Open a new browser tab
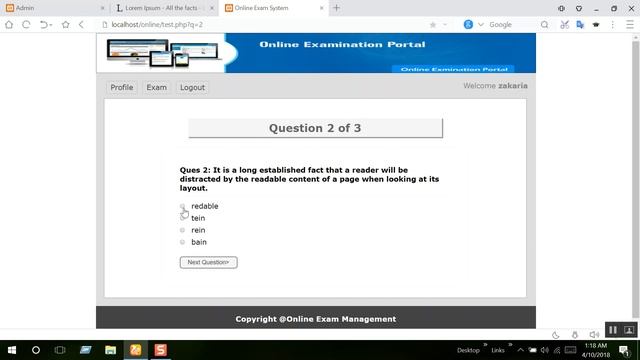 pyautogui.click(x=336, y=8)
